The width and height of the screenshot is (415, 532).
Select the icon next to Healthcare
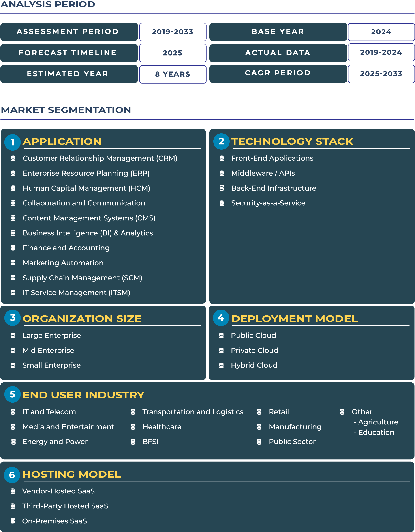tap(133, 427)
